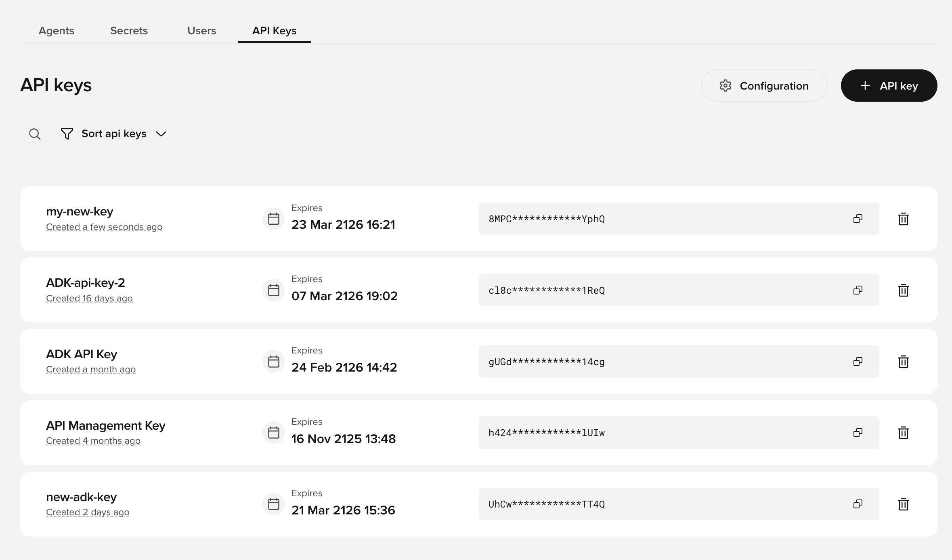
Task: Delete ADK-api-key-2 using trash icon
Action: pyautogui.click(x=904, y=290)
